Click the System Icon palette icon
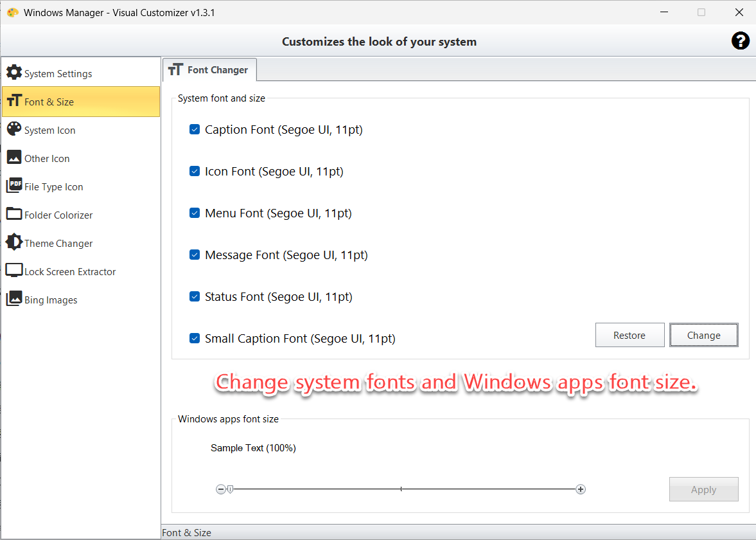 click(14, 129)
